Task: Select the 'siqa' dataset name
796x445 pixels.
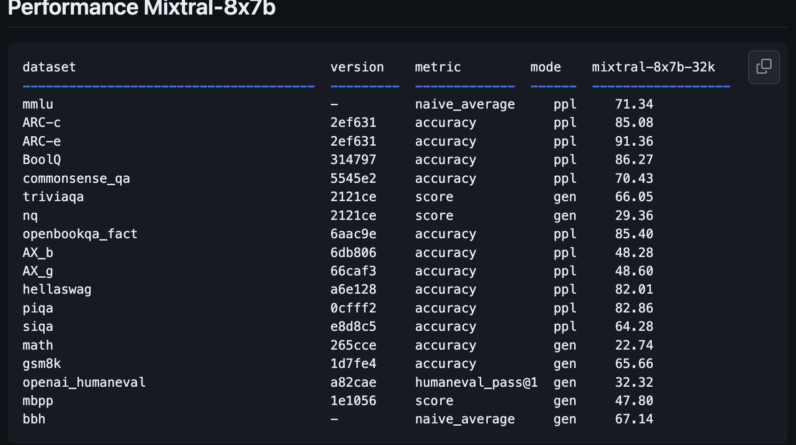Action: click(x=38, y=327)
